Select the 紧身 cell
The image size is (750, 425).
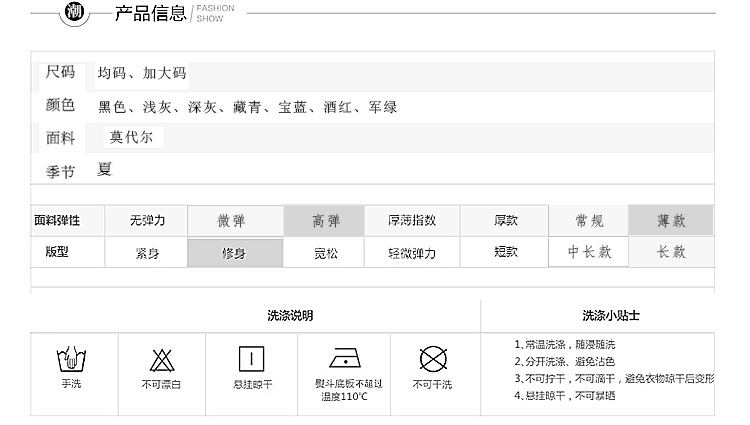(x=146, y=252)
